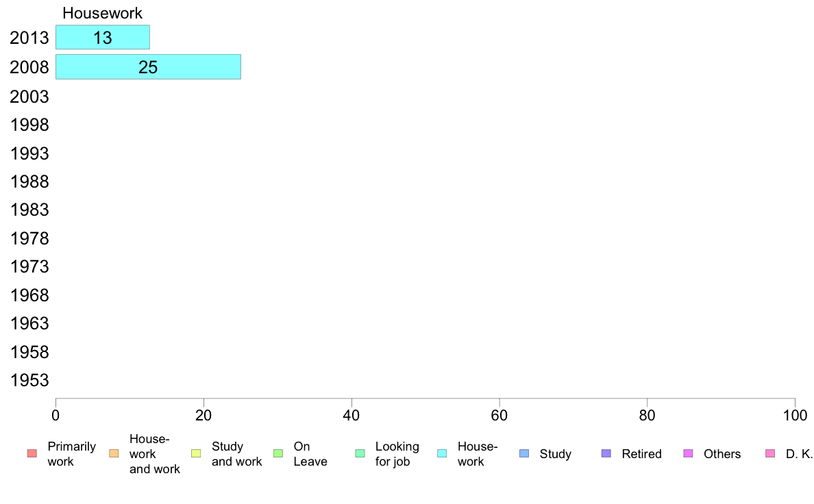This screenshot has height=504, width=814.
Task: Select the Housework and work orange swatch
Action: [114, 453]
